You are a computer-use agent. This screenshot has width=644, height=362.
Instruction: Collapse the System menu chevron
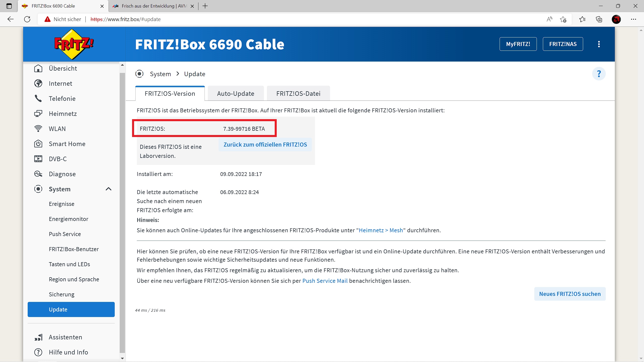pyautogui.click(x=108, y=189)
